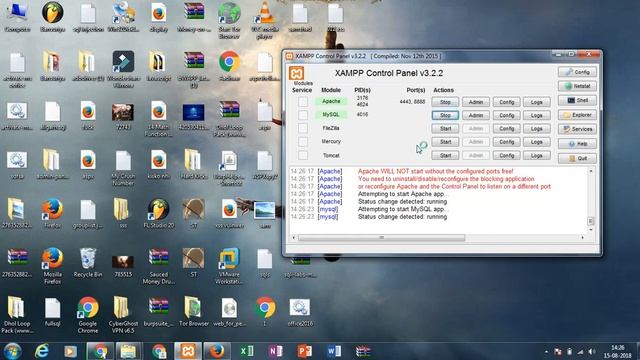Open Explorer from XAMPP sidebar
Image resolution: width=640 pixels, height=360 pixels.
pyautogui.click(x=577, y=115)
